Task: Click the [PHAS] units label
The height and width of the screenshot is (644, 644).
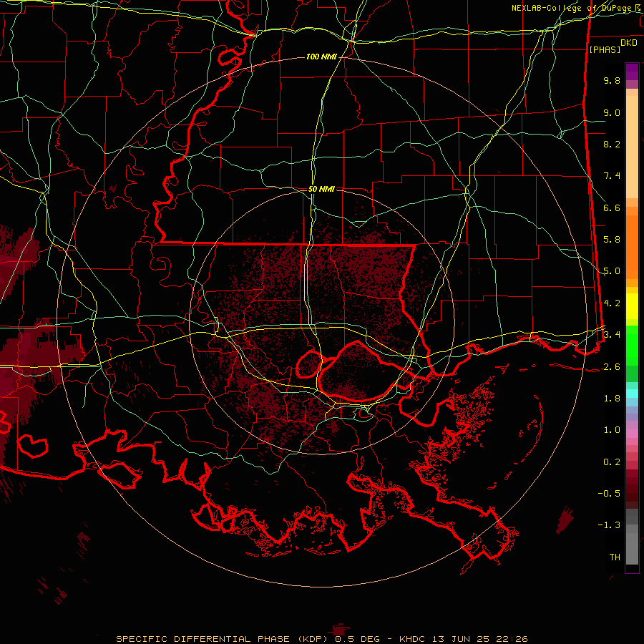Action: point(605,49)
